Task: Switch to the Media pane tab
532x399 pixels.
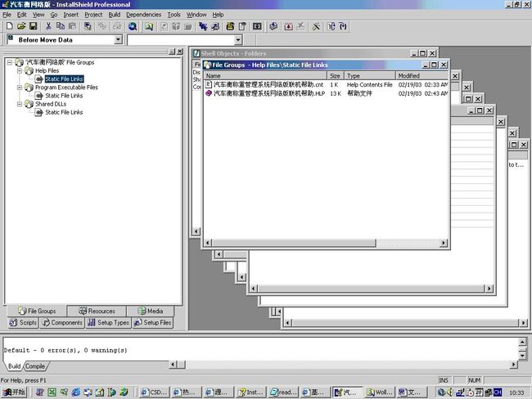Action: tap(151, 311)
